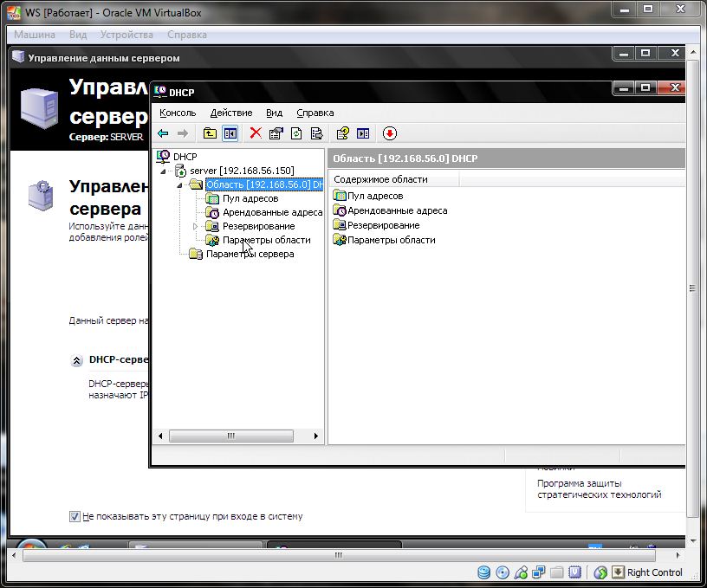This screenshot has height=588, width=707.
Task: Click the Start orb in the guest taskbar
Action: [x=31, y=545]
